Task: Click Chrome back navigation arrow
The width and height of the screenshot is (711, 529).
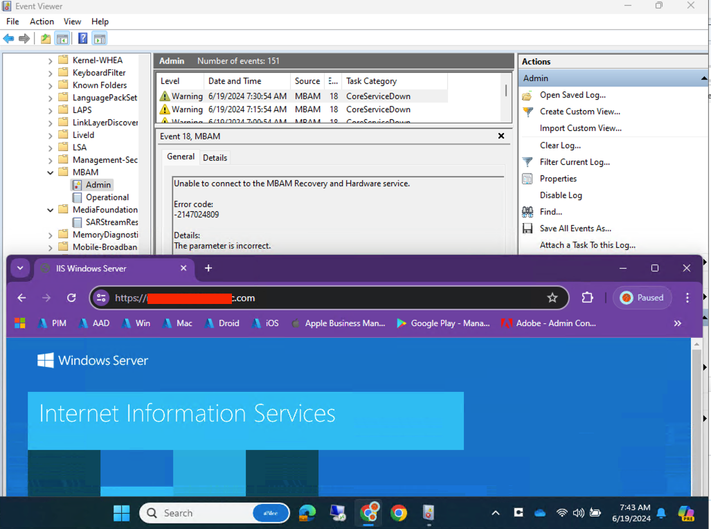Action: click(21, 298)
